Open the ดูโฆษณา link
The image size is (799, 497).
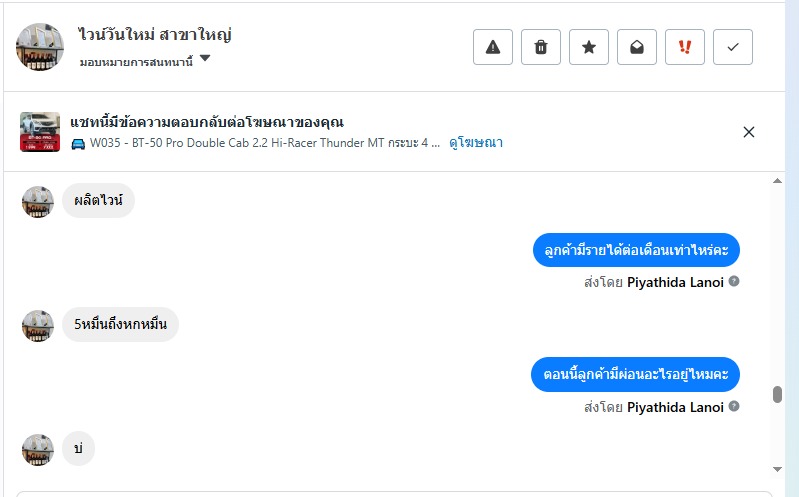click(476, 143)
